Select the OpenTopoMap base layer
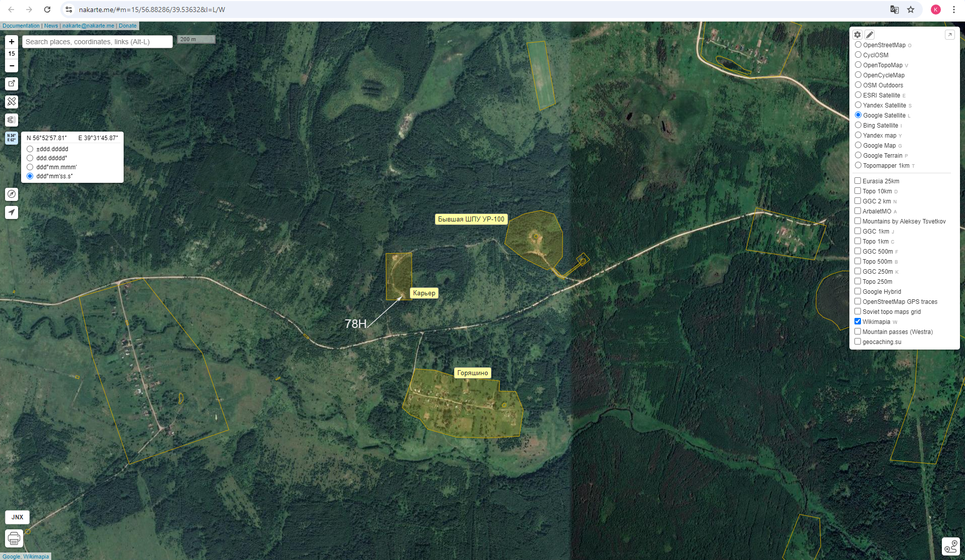 point(858,65)
